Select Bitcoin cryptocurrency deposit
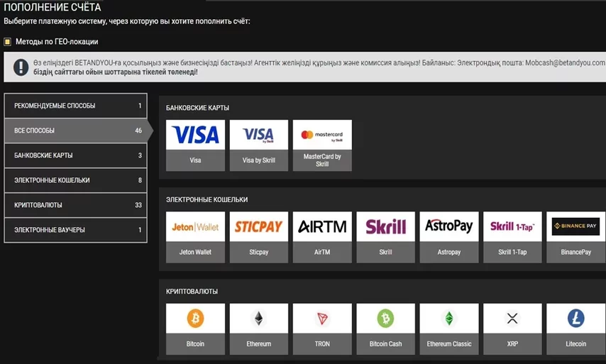606x364 pixels. pos(195,329)
